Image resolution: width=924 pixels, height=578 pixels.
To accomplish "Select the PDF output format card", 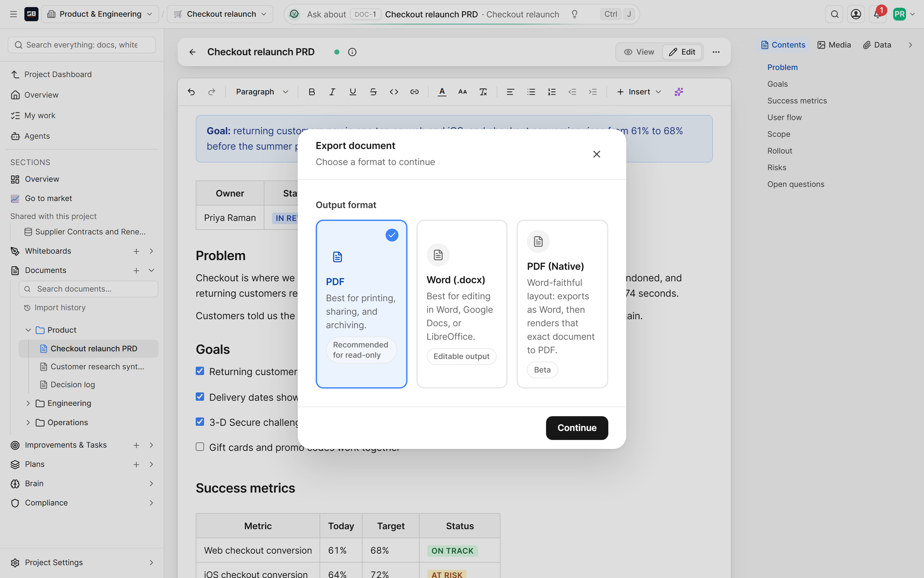I will 361,304.
